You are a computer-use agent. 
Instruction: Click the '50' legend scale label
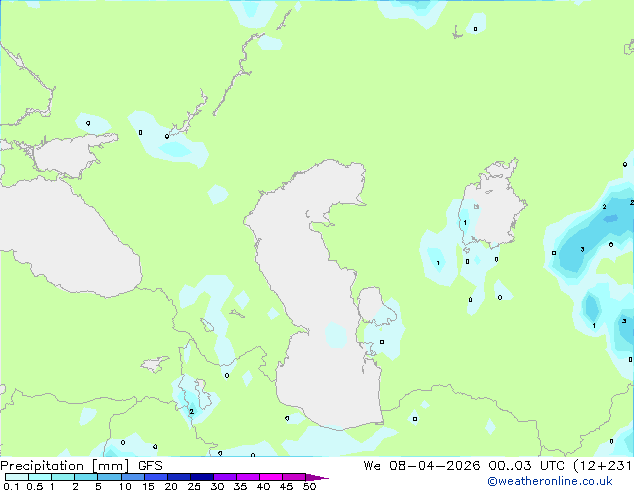tap(309, 486)
